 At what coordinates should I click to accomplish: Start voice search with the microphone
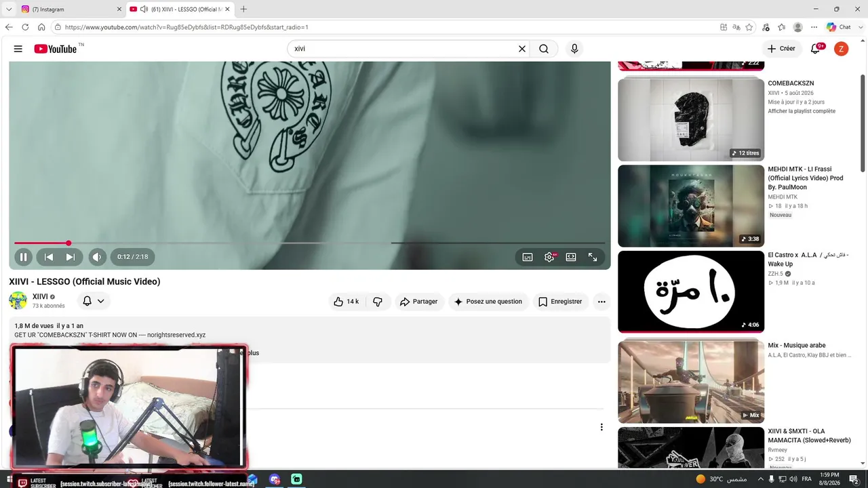(574, 49)
